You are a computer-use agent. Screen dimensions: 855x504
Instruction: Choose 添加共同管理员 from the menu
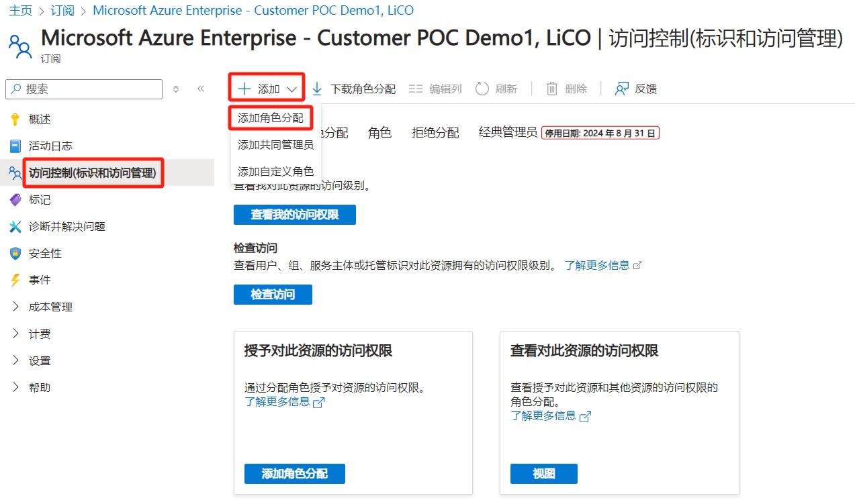tap(275, 145)
